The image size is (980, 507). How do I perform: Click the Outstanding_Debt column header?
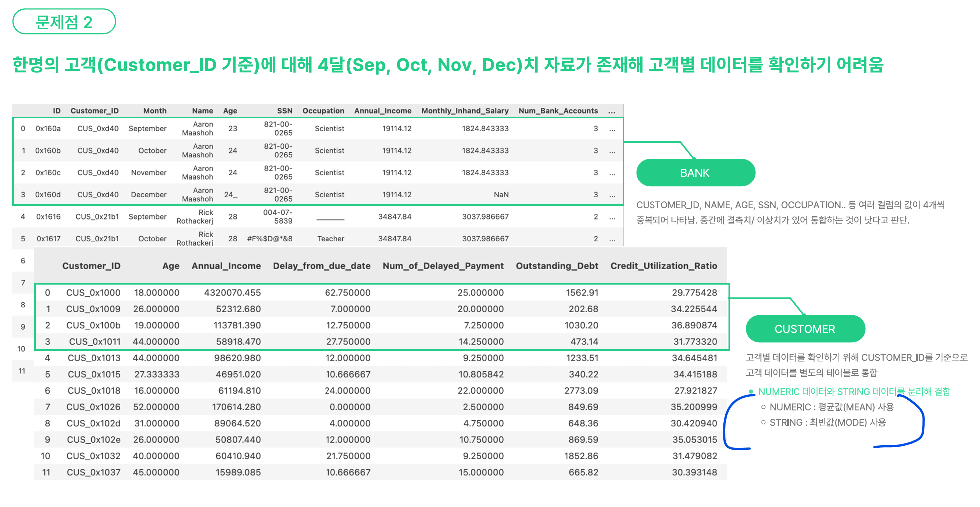[x=557, y=266]
